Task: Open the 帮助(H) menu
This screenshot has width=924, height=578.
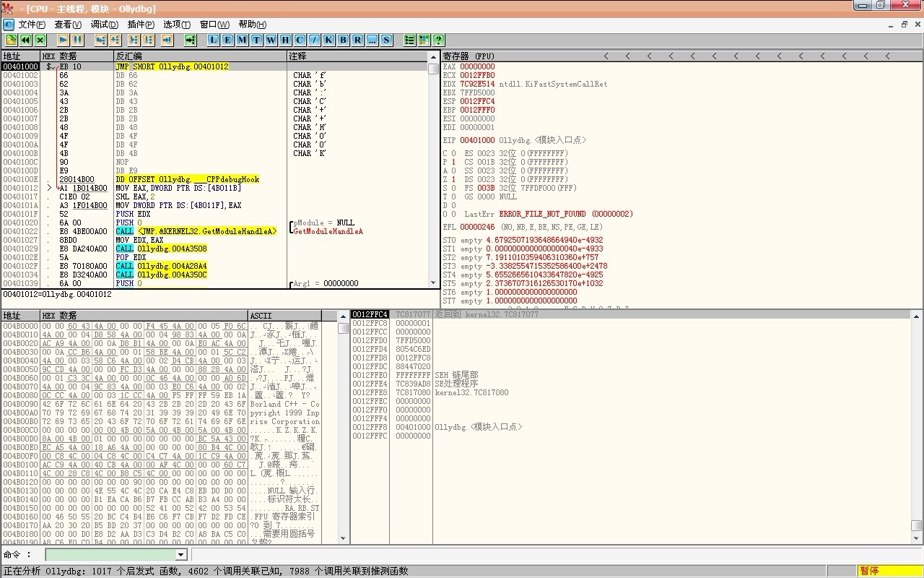Action: point(252,25)
